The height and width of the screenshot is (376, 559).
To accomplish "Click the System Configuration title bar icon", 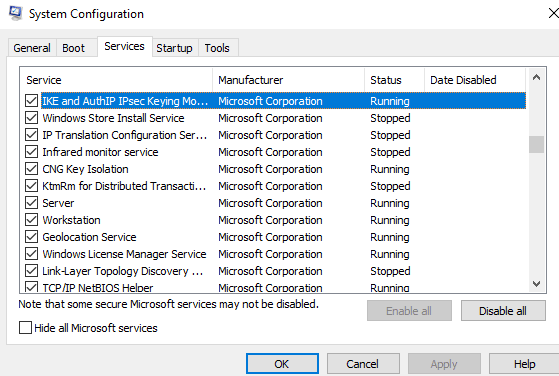I will pos(15,13).
